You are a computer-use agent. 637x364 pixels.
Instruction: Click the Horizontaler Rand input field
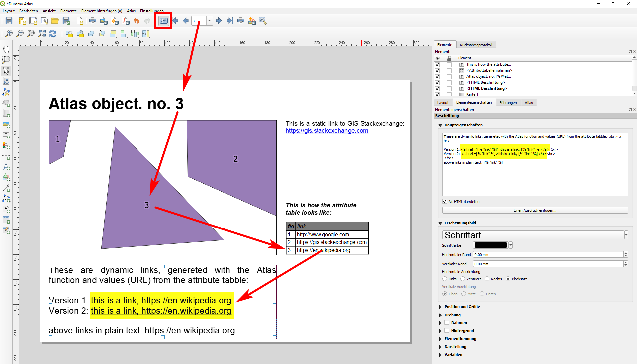pos(548,255)
